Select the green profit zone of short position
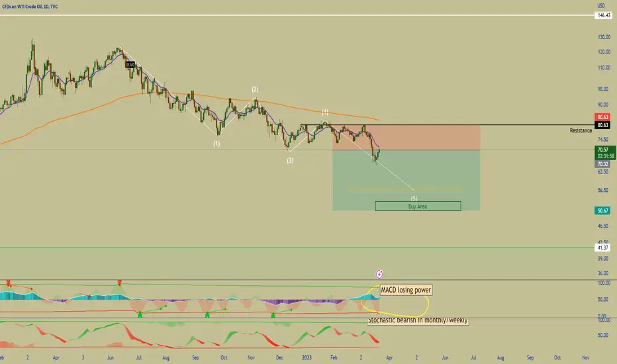 coord(406,180)
